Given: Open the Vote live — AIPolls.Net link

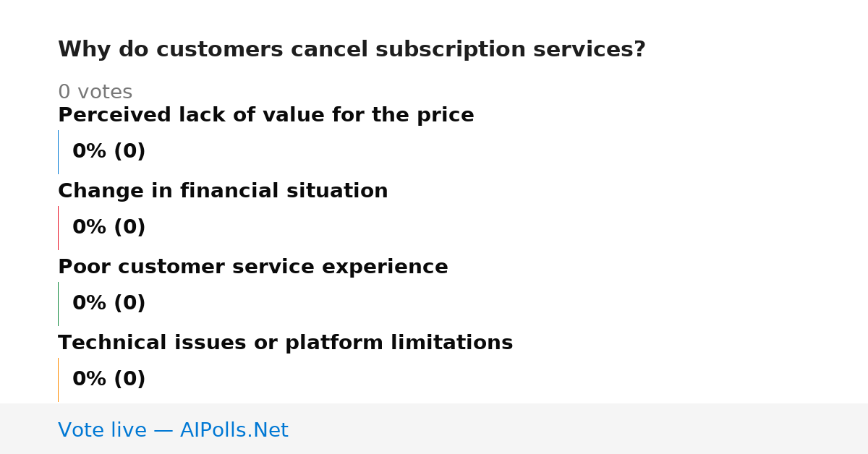Looking at the screenshot, I should click(x=173, y=430).
